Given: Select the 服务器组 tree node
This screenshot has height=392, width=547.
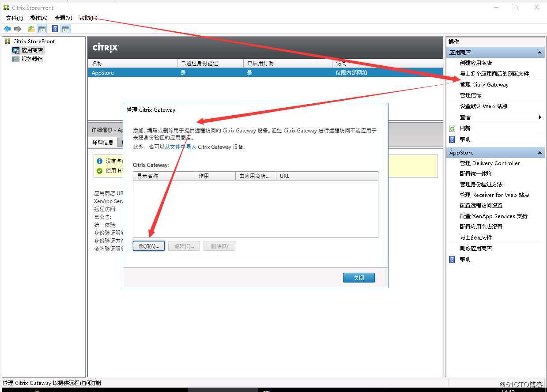Looking at the screenshot, I should pos(32,59).
